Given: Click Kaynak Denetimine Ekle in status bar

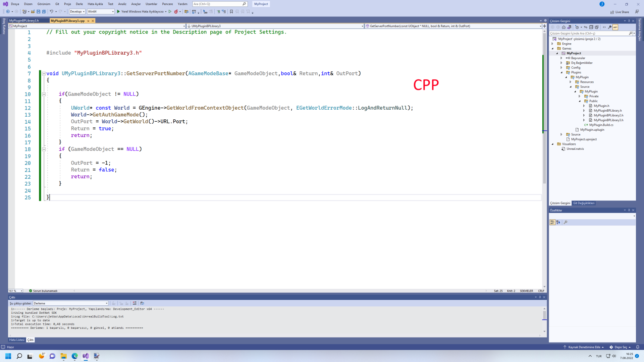Looking at the screenshot, I should pyautogui.click(x=584, y=347).
